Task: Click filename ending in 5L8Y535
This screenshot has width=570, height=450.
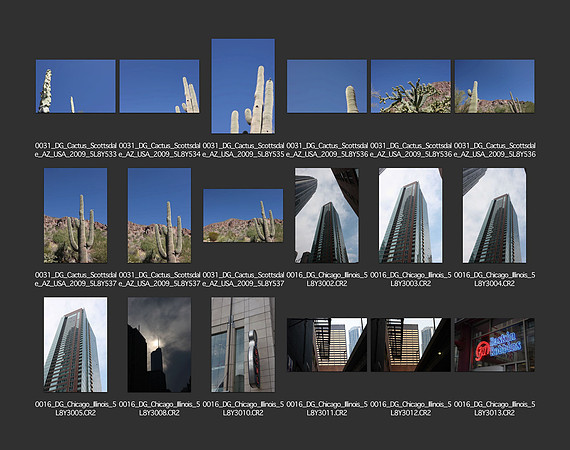Action: coord(243,150)
